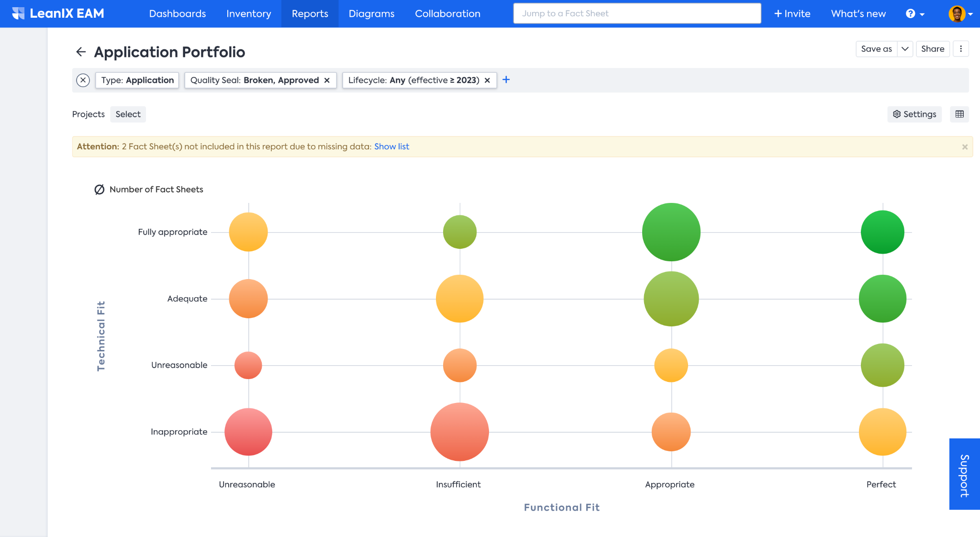Open the Diagrams navigation tab

[x=371, y=14]
